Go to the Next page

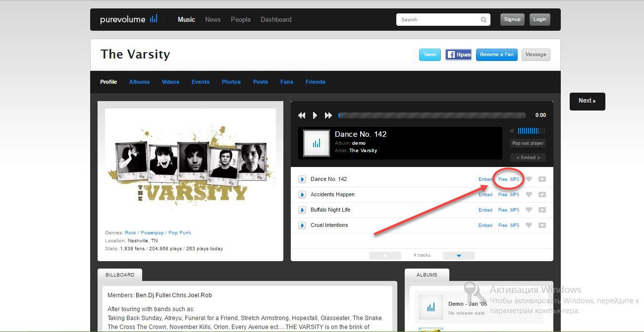588,101
